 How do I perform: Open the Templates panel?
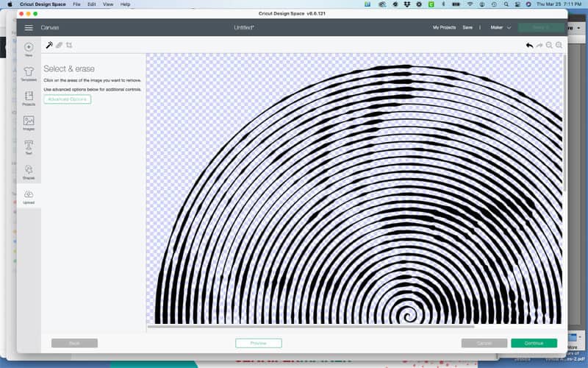[x=29, y=74]
